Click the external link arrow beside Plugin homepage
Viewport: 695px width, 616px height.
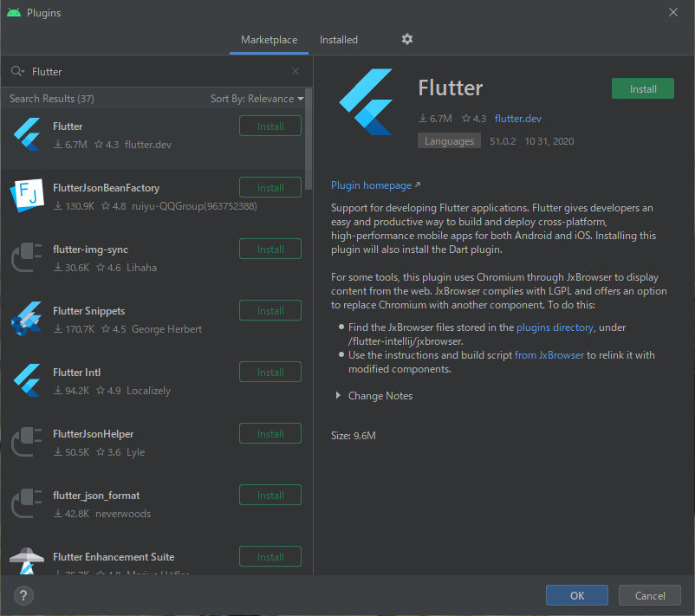(418, 185)
